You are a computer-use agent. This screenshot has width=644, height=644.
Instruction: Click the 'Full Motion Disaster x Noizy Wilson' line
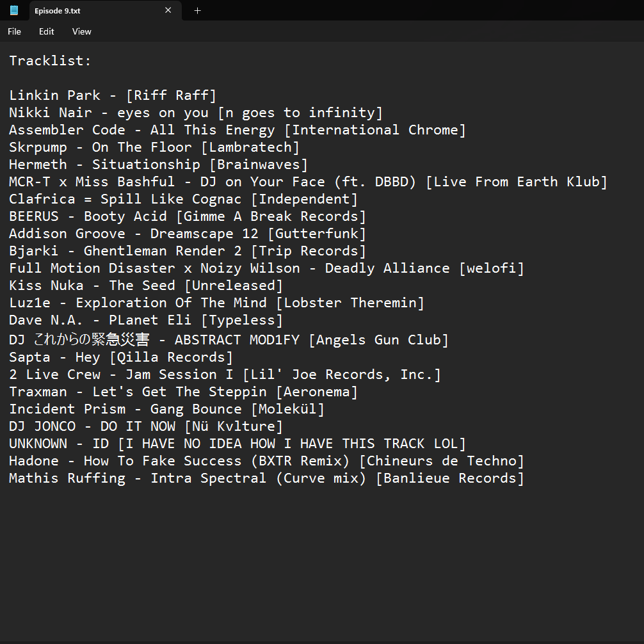[266, 268]
